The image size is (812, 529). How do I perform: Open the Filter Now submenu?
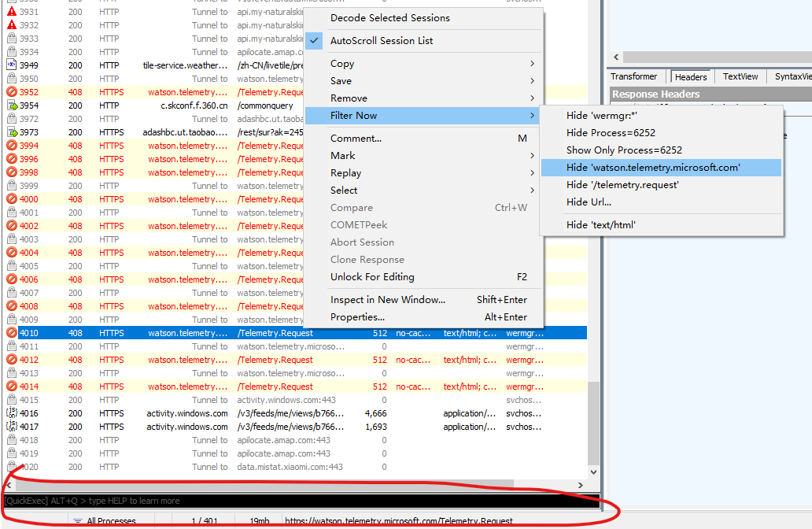(423, 116)
